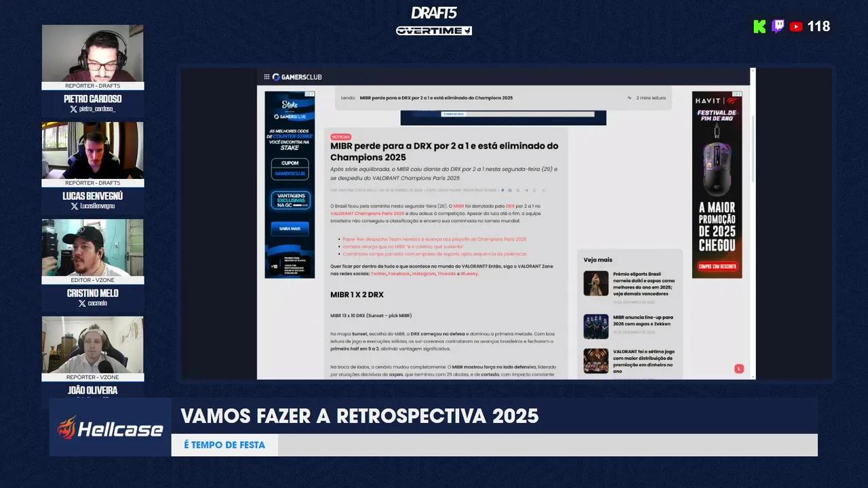The height and width of the screenshot is (488, 868).
Task: Click the Twitch platform icon
Action: [x=778, y=26]
